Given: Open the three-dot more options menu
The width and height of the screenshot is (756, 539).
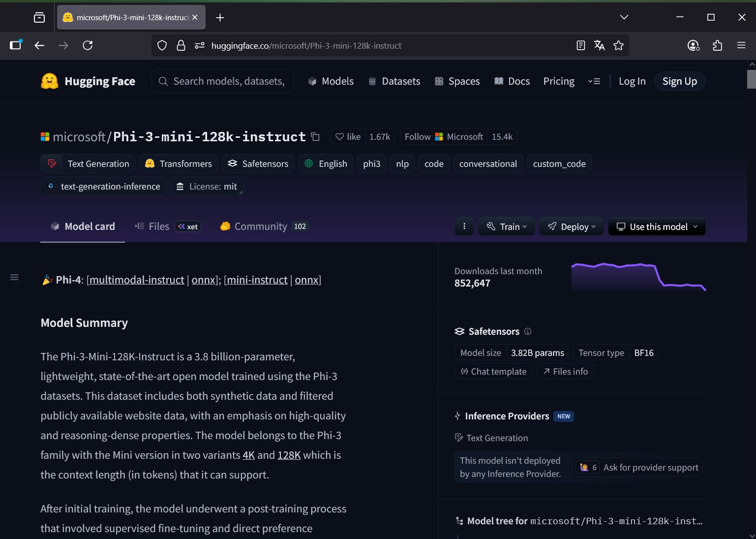Looking at the screenshot, I should click(x=464, y=226).
